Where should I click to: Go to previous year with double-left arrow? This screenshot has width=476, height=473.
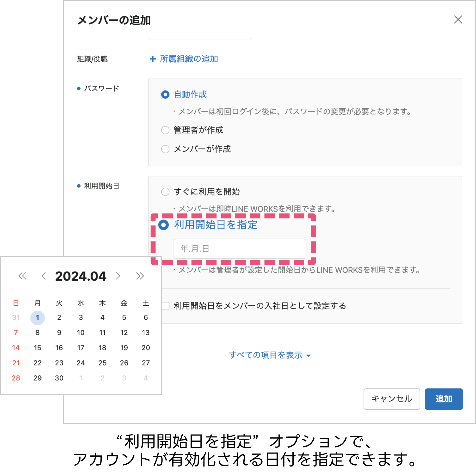22,276
